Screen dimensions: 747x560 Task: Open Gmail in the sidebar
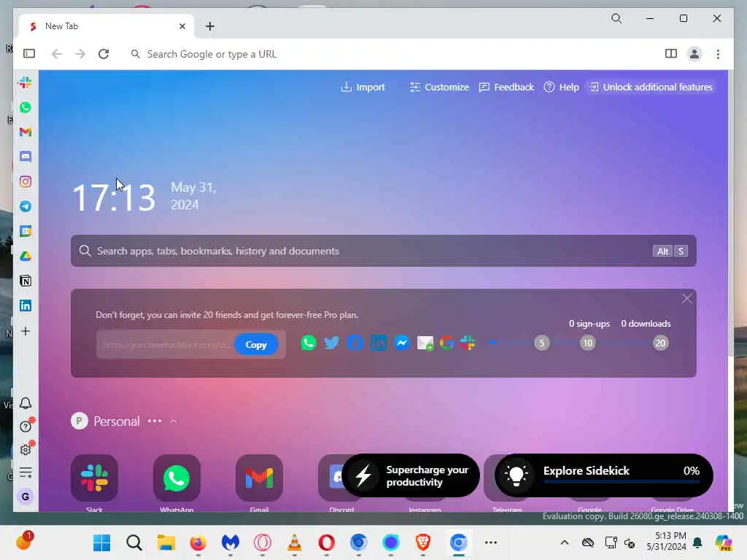pyautogui.click(x=26, y=132)
